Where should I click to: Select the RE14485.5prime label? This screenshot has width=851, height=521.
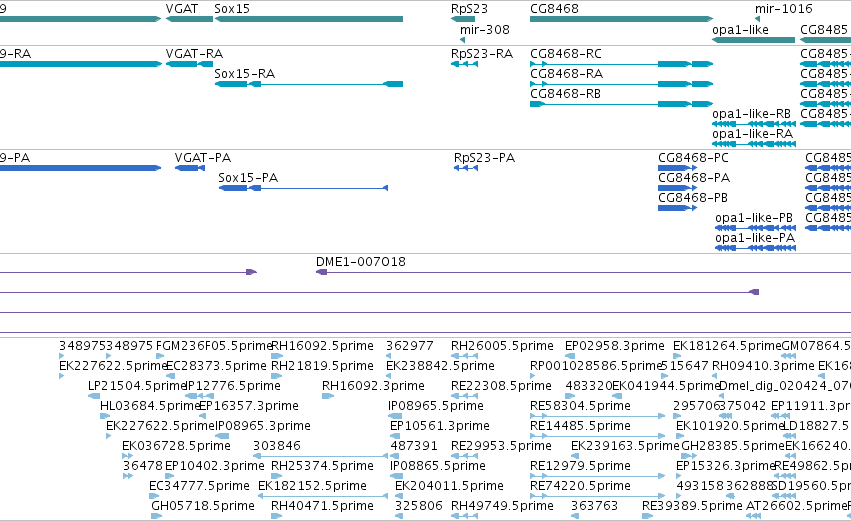click(x=580, y=427)
